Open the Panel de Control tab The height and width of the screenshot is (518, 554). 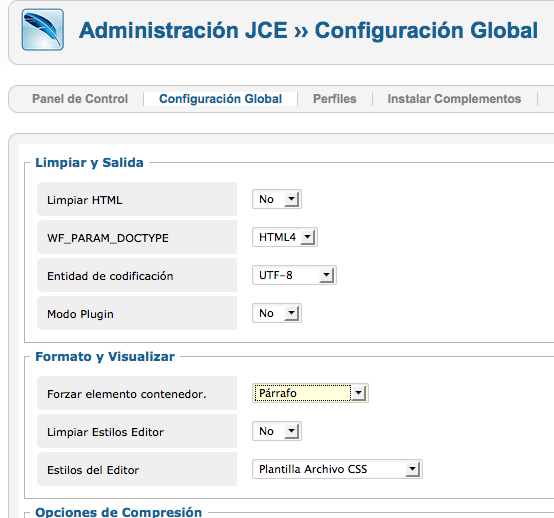[x=80, y=99]
